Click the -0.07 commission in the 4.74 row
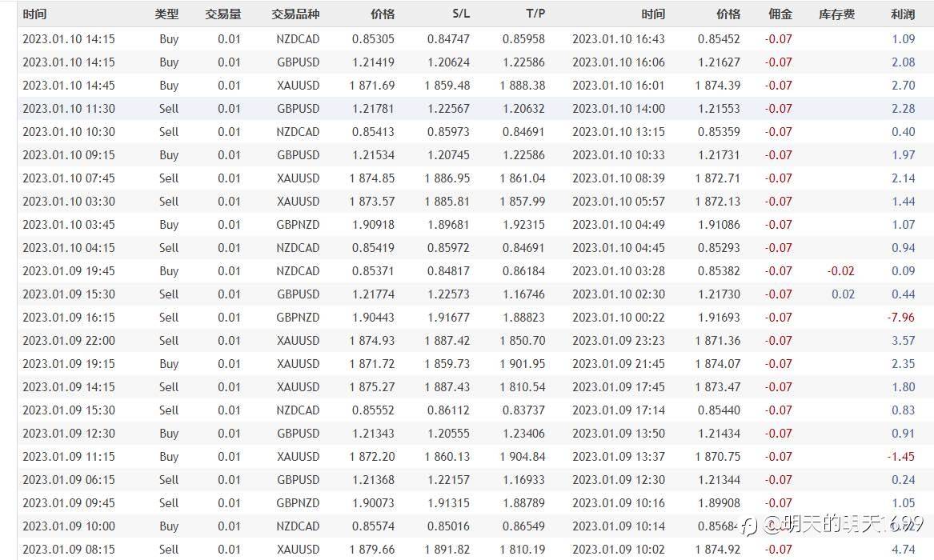Viewport: 934px width, 560px height. [778, 550]
